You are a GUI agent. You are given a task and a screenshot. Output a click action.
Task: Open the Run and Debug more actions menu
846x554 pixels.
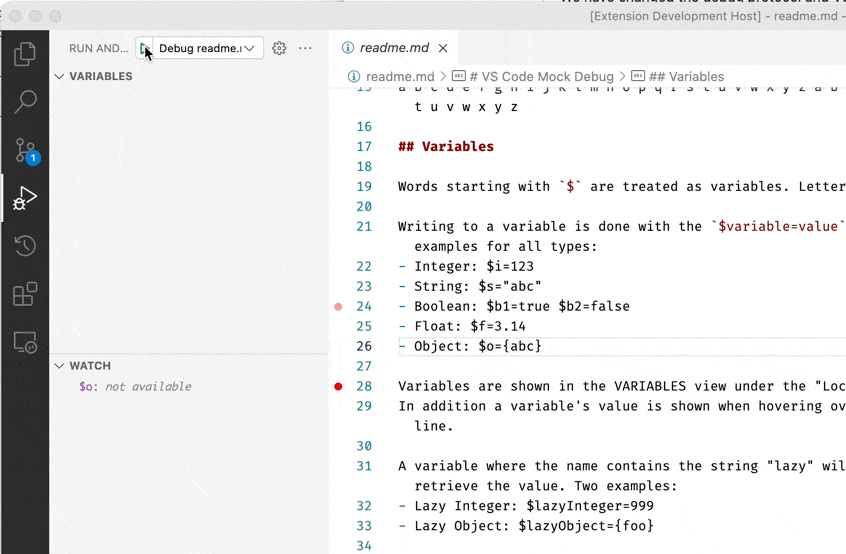pos(305,48)
